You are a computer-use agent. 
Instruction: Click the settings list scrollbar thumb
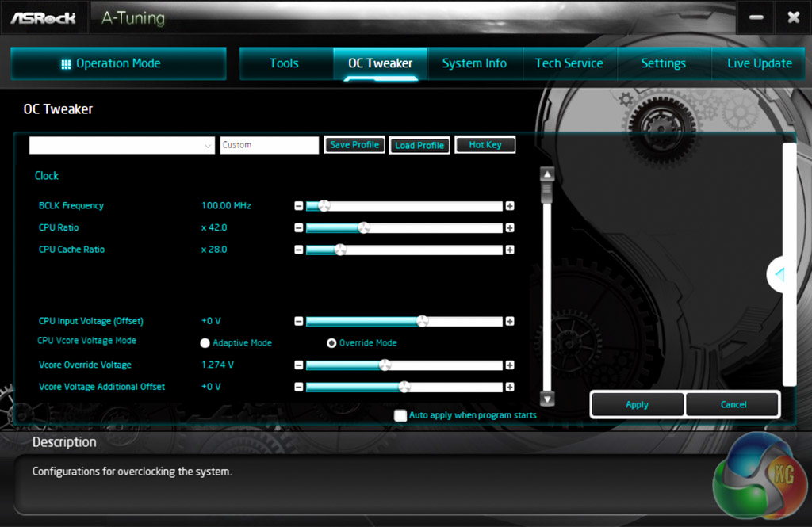click(547, 193)
